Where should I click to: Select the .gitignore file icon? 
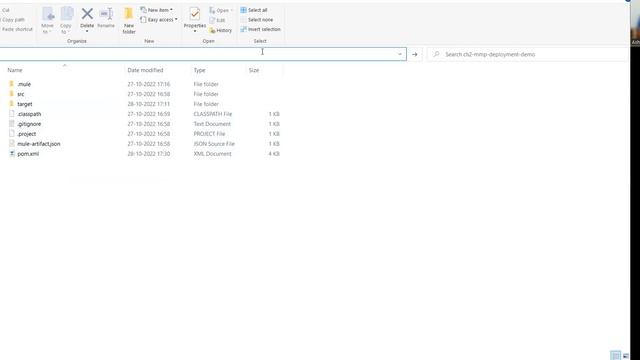(11, 124)
